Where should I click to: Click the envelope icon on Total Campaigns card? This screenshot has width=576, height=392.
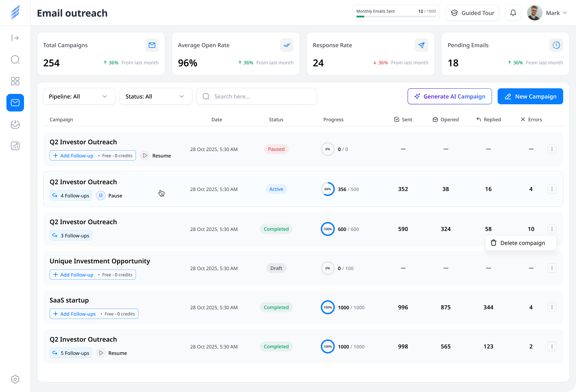pos(152,45)
